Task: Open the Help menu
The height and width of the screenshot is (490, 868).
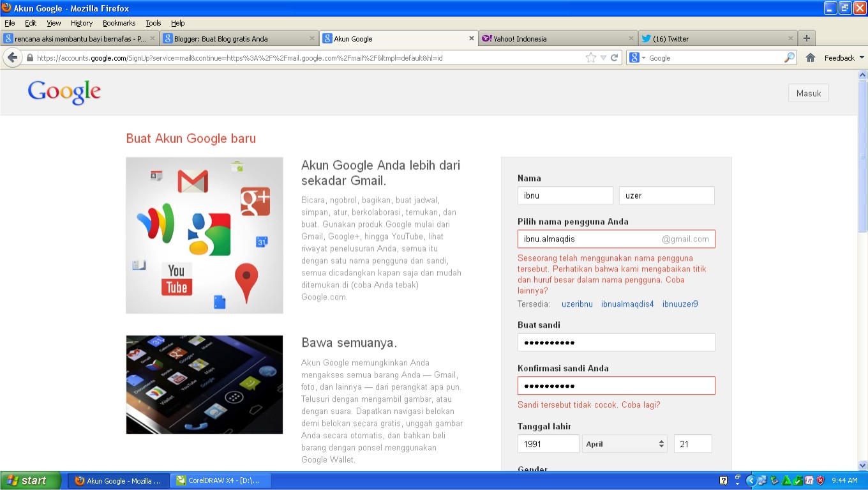Action: pyautogui.click(x=177, y=23)
